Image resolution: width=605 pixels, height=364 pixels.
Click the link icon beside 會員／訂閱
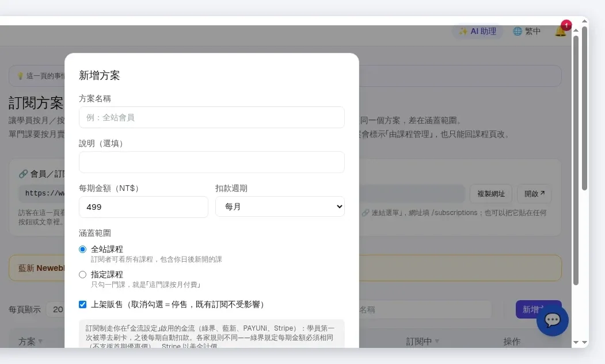point(23,174)
